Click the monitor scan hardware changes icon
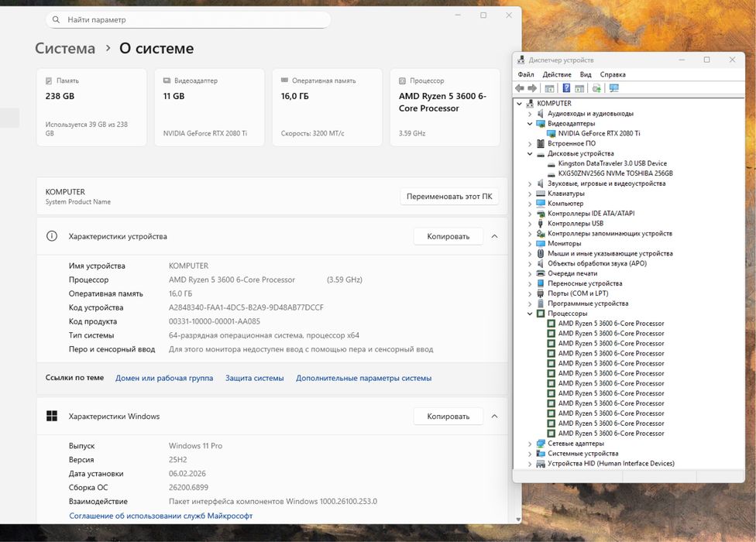Image resolution: width=756 pixels, height=542 pixels. pyautogui.click(x=614, y=88)
